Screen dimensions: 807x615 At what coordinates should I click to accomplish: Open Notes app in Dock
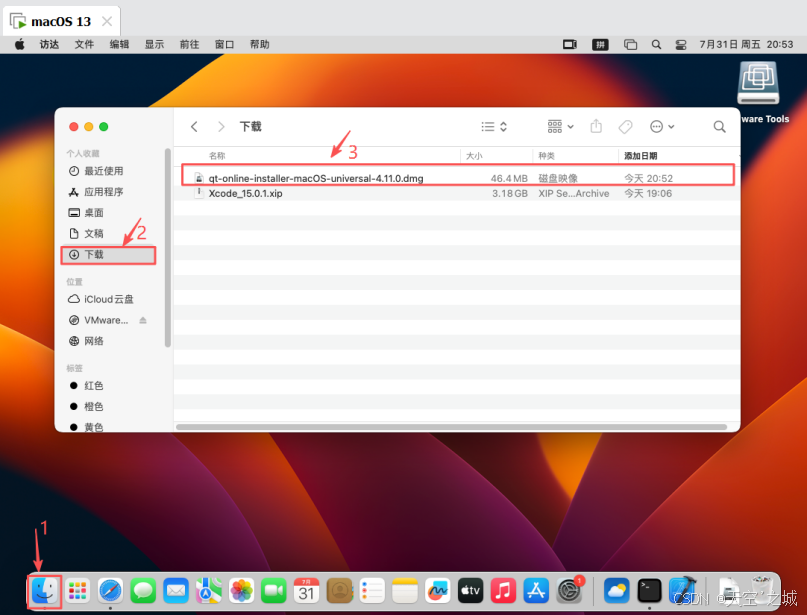pyautogui.click(x=405, y=591)
